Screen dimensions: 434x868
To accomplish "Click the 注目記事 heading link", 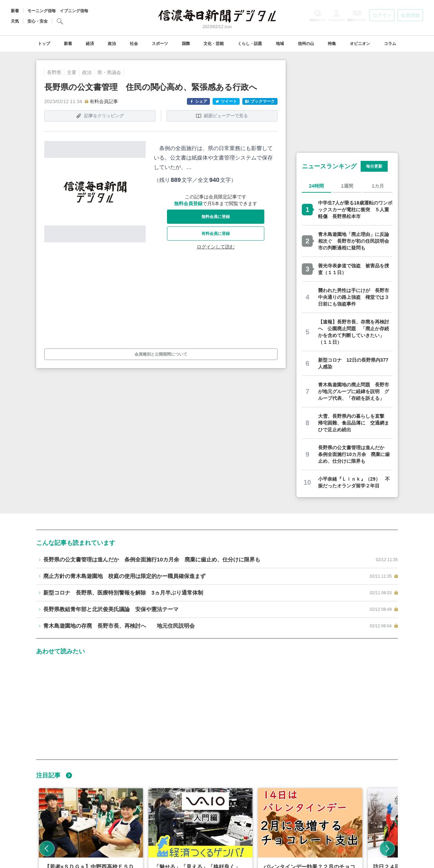I will click(48, 775).
